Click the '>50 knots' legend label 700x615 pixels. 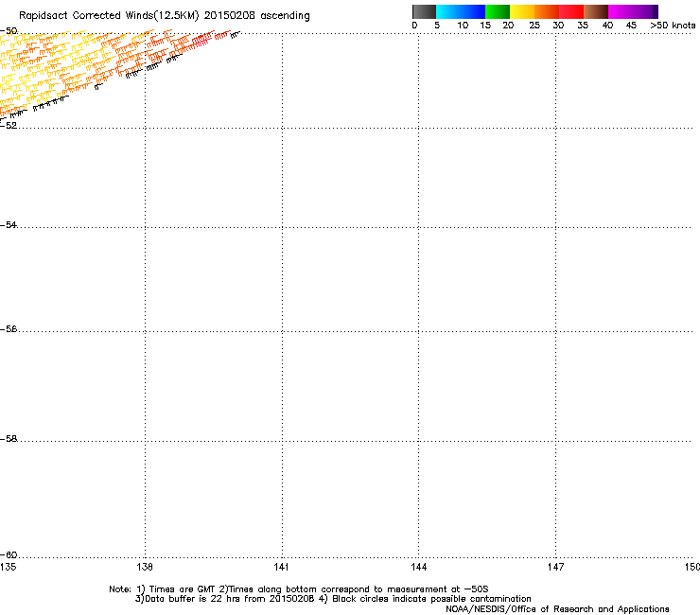[x=673, y=26]
